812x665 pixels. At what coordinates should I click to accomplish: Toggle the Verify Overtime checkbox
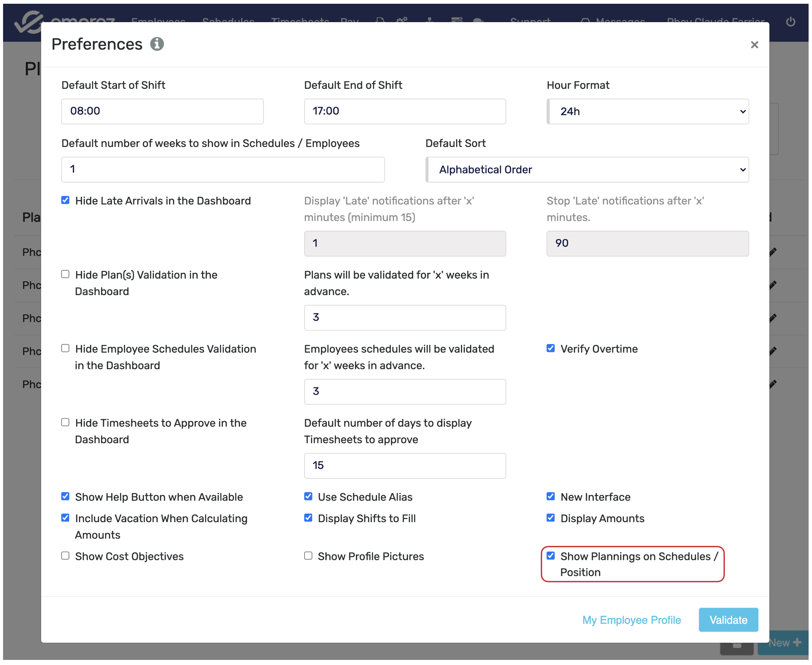click(x=551, y=348)
